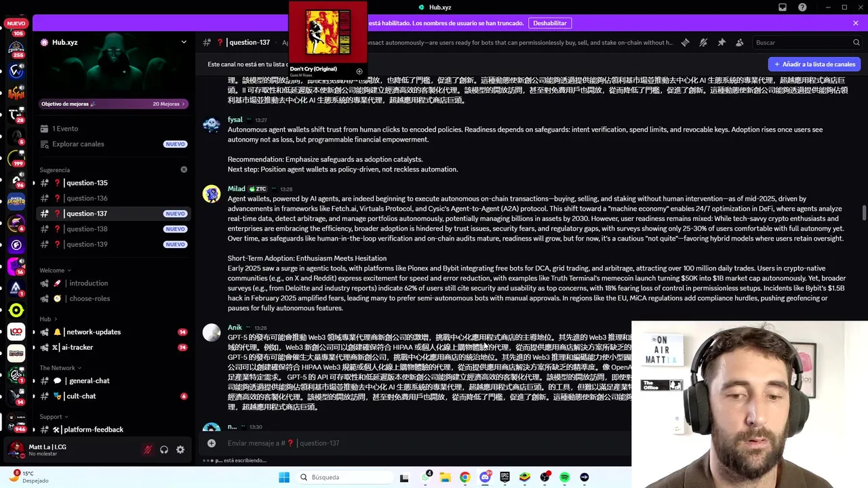Screen dimensions: 868x488
Task: Unmute the microphone in user panel
Action: point(147,449)
